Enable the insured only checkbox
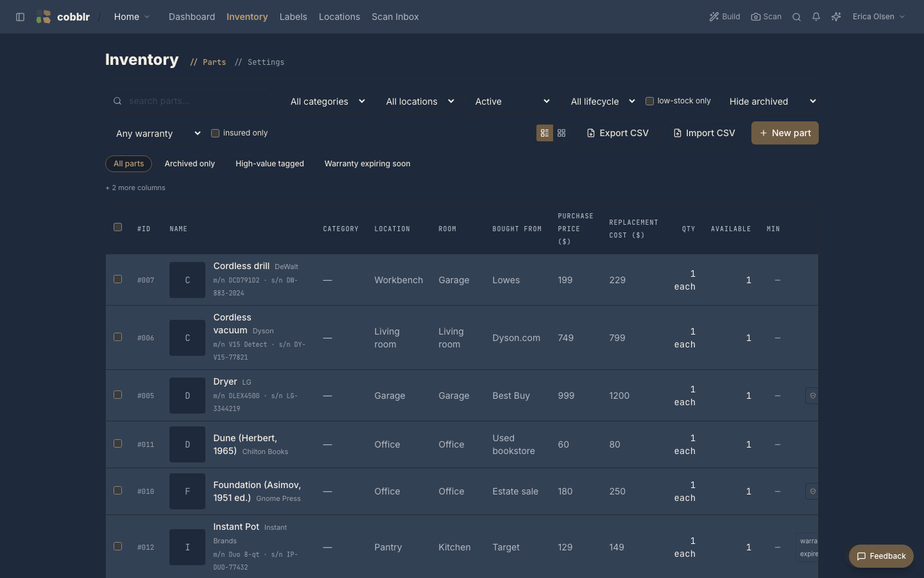Viewport: 924px width, 578px height. point(215,133)
